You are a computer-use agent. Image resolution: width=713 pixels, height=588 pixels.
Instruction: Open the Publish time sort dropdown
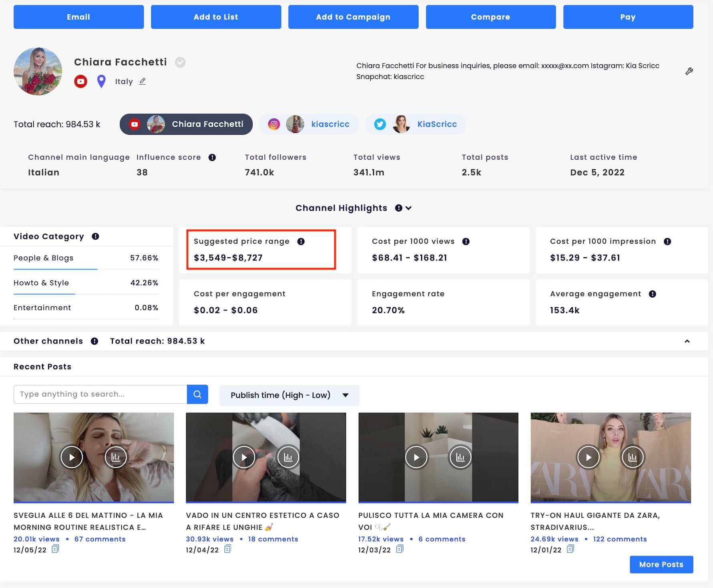pos(289,395)
